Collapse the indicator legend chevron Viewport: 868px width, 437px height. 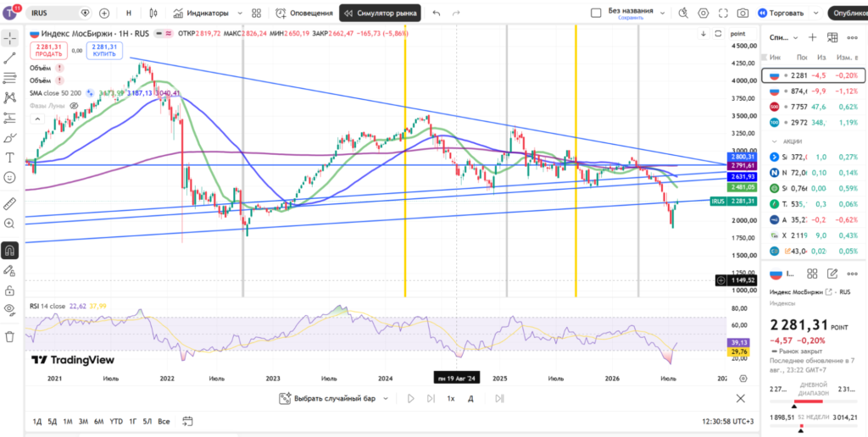point(37,119)
